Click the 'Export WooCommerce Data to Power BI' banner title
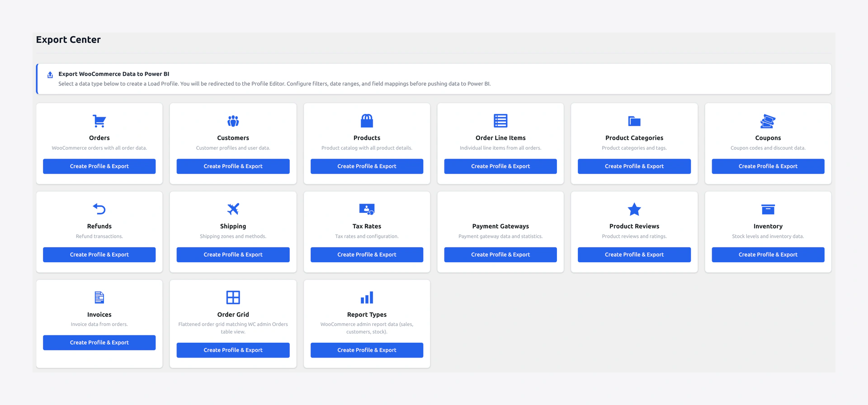868x405 pixels. pyautogui.click(x=114, y=74)
